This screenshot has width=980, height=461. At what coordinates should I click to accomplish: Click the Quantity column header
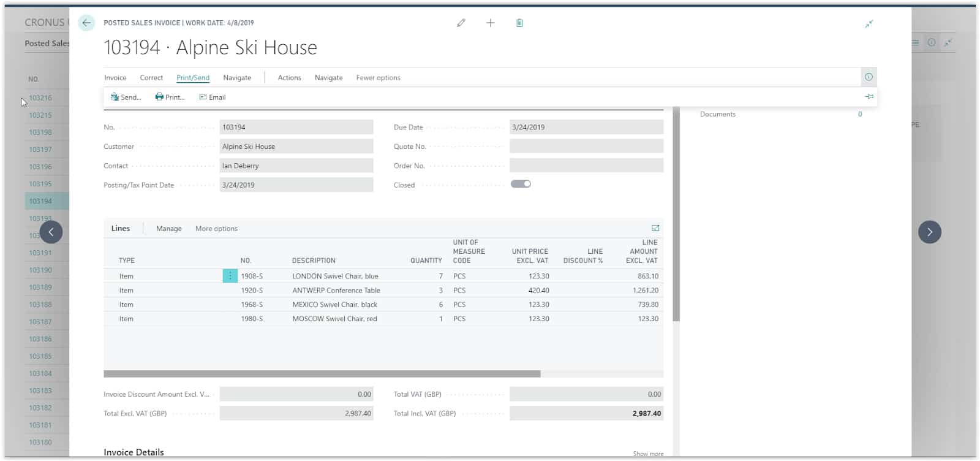click(x=426, y=261)
